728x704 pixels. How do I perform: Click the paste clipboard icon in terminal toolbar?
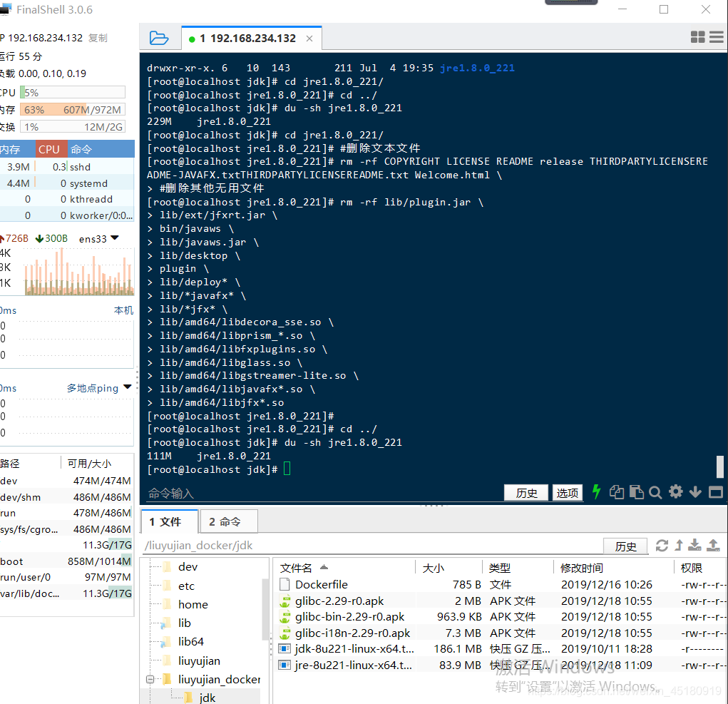636,491
